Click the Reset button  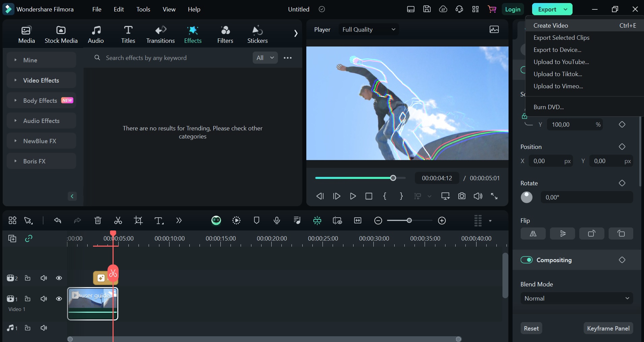(531, 328)
